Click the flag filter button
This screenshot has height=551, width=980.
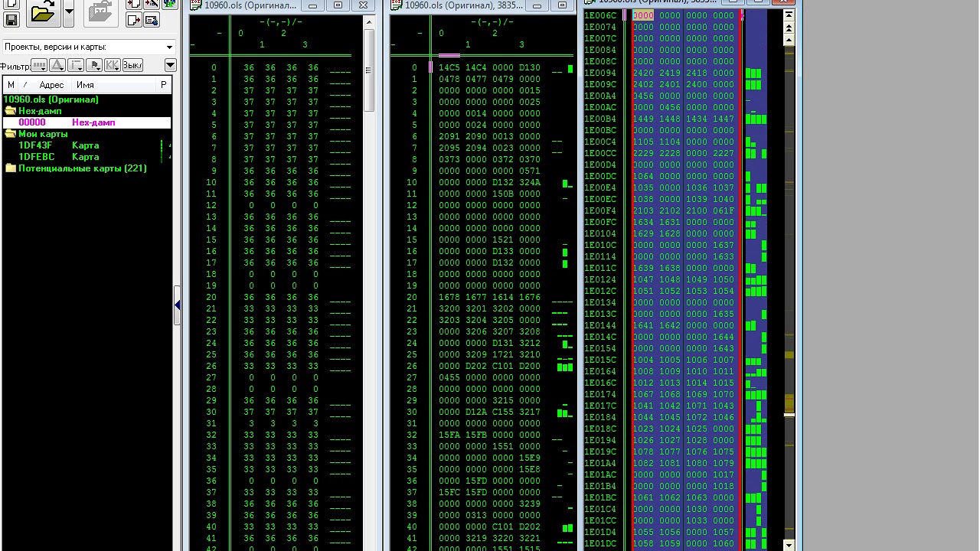[94, 65]
